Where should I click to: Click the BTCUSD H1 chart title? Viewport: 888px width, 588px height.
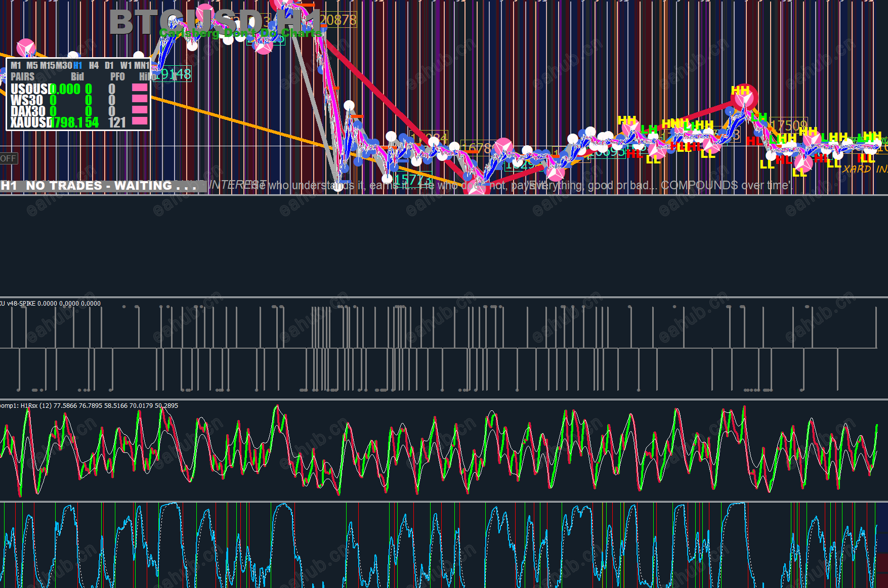tap(216, 22)
